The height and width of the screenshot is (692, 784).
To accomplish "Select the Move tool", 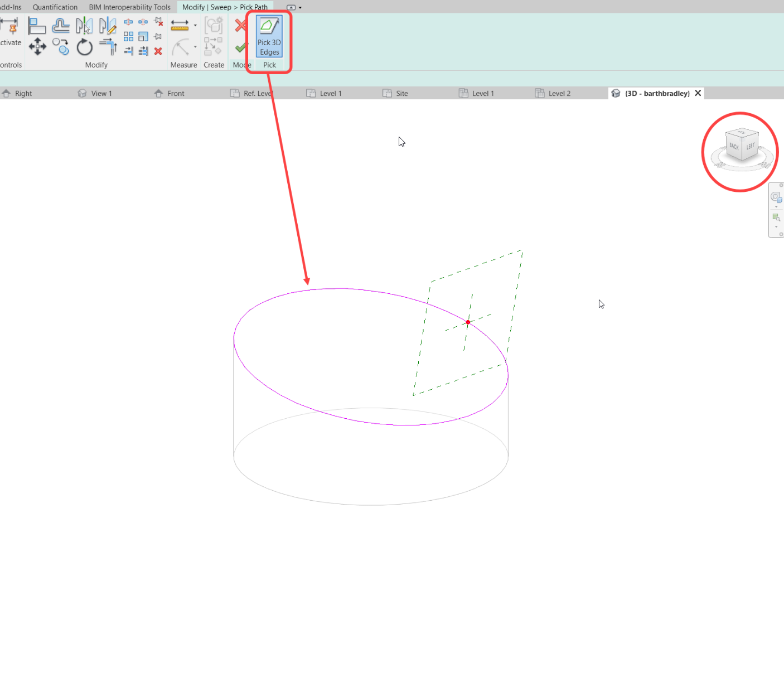I will (x=37, y=47).
